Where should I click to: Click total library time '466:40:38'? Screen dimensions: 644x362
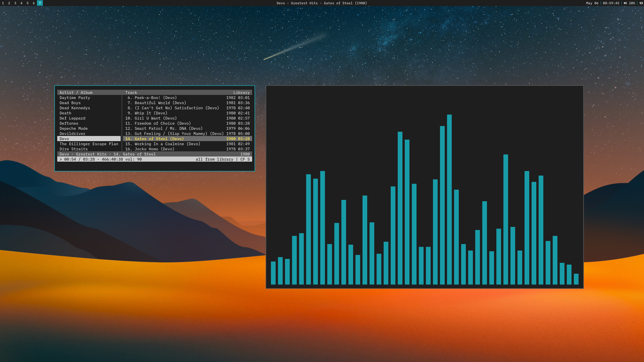pyautogui.click(x=112, y=159)
